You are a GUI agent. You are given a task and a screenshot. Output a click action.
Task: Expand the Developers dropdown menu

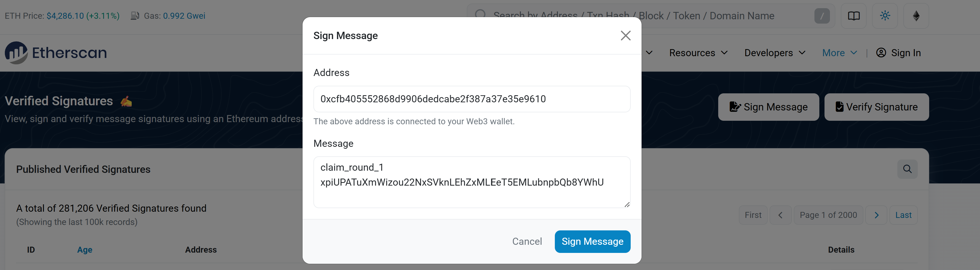(x=774, y=53)
